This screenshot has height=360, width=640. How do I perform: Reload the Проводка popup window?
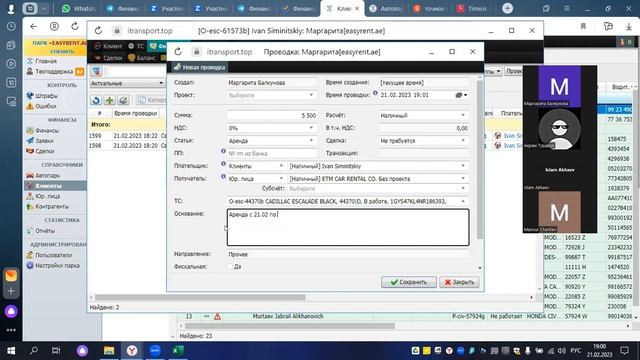pos(178,52)
